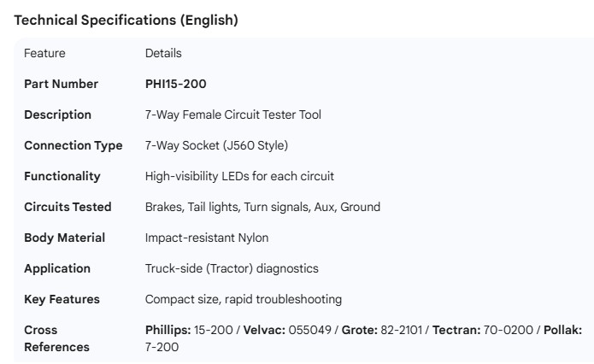Viewport: 594px width, 364px height.
Task: Select the Part Number row label
Action: [61, 84]
